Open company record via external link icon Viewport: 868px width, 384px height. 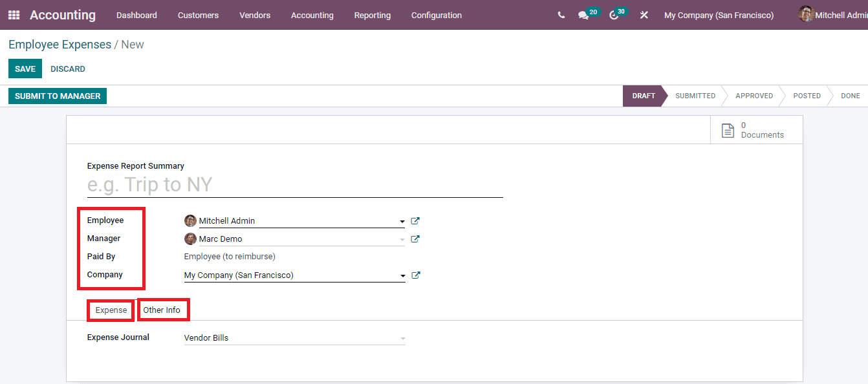415,275
